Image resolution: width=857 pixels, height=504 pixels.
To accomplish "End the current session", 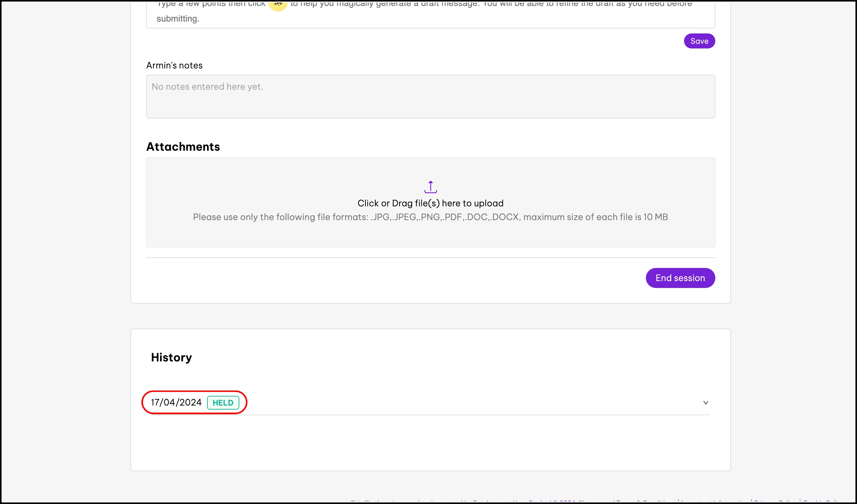I will 680,278.
